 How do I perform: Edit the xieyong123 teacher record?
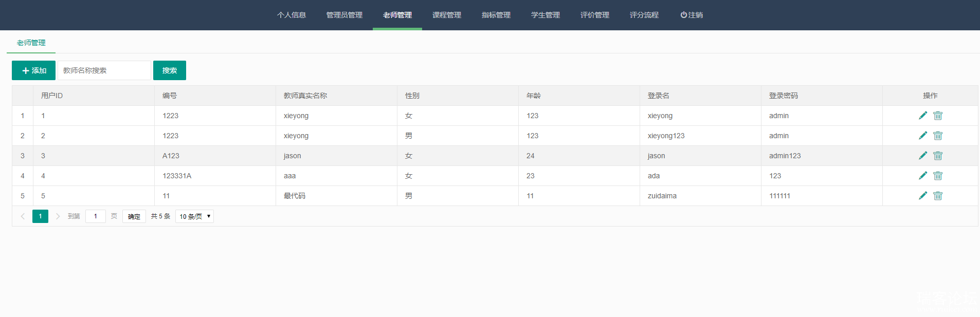tap(923, 136)
